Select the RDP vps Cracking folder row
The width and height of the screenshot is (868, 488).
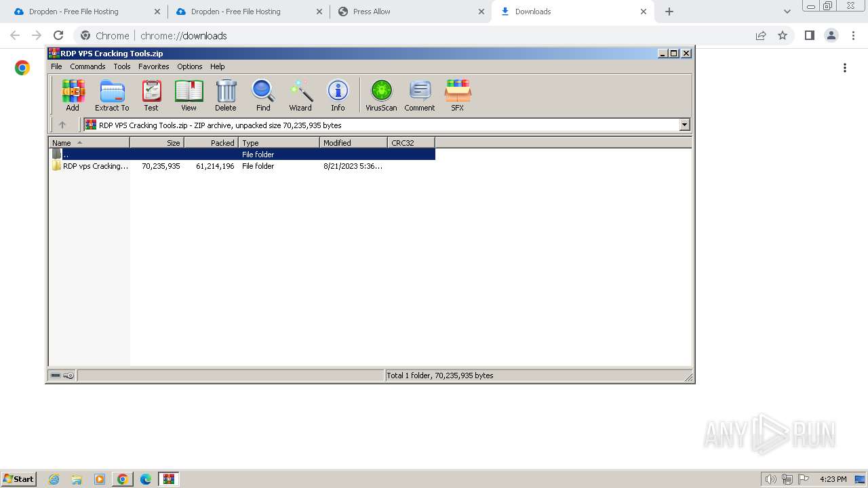(242, 166)
